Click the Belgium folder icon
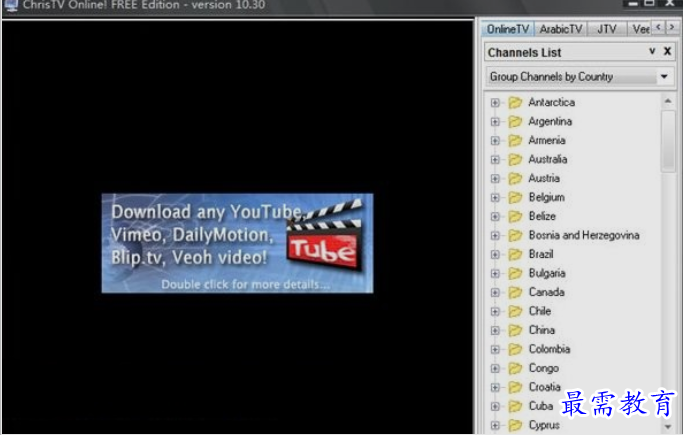683x435 pixels. tap(515, 197)
